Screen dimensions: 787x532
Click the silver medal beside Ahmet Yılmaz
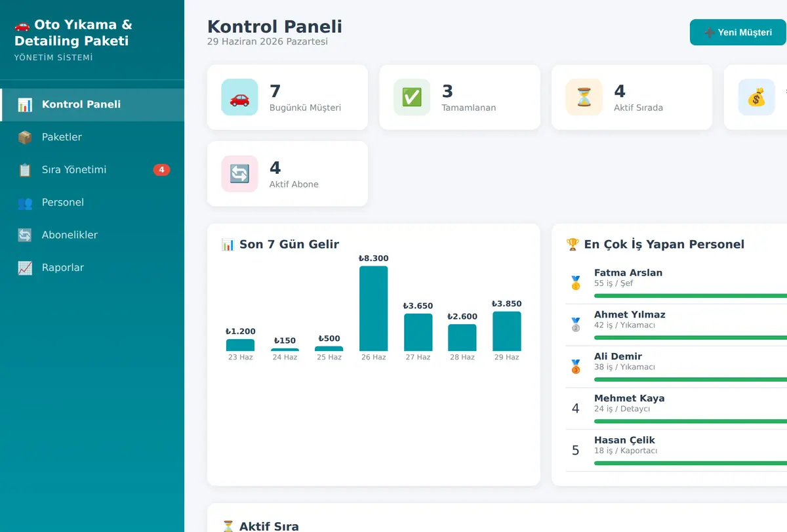click(x=576, y=325)
